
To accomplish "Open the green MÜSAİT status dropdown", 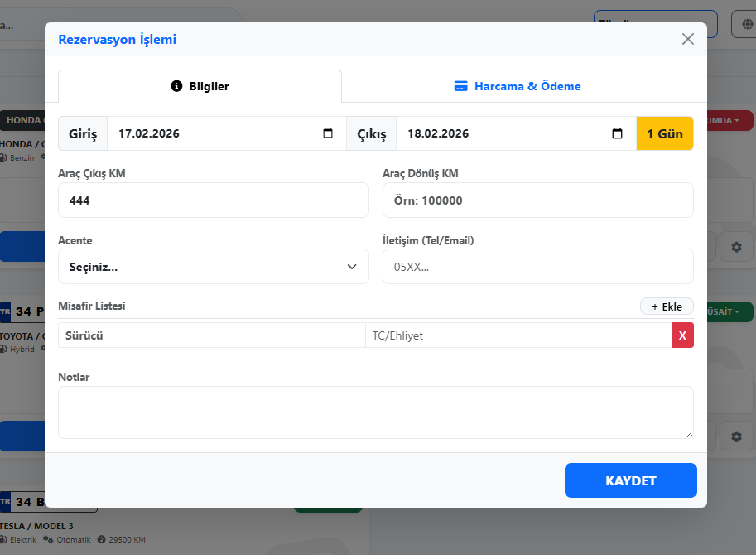I will tap(730, 312).
